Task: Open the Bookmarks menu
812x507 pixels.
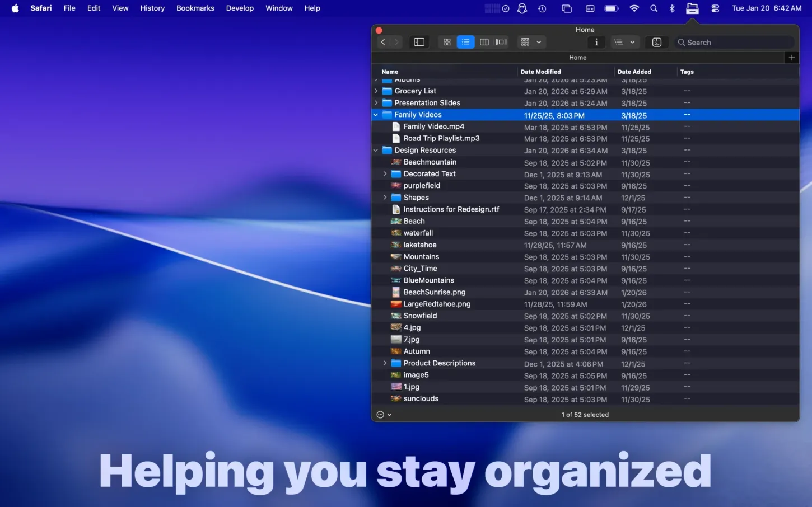Action: (x=195, y=8)
